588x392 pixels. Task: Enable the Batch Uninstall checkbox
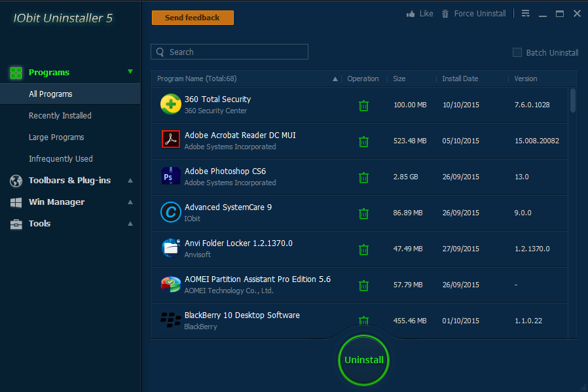(x=517, y=52)
